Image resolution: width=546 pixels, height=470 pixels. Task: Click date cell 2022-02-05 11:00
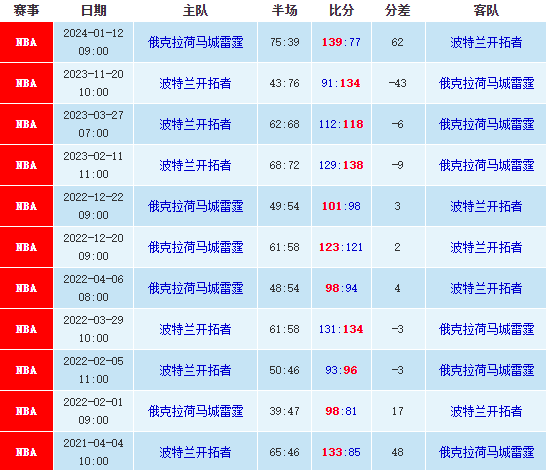point(93,370)
